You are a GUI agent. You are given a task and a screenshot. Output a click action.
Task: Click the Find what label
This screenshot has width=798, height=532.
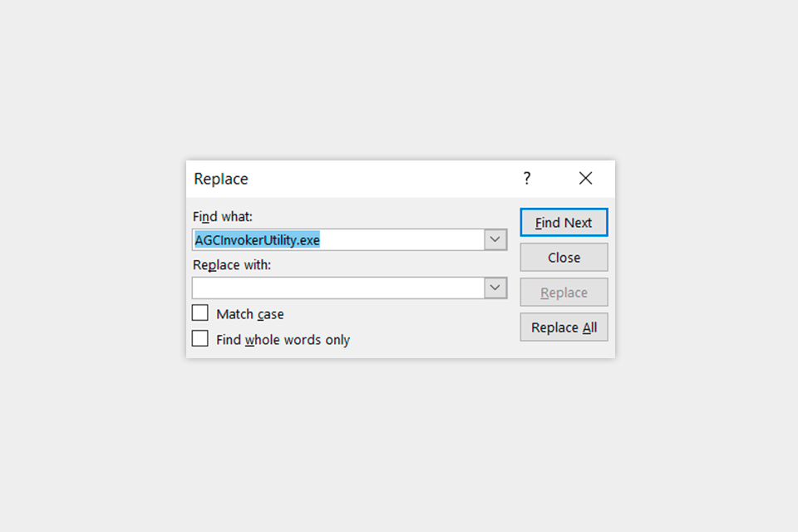(222, 216)
